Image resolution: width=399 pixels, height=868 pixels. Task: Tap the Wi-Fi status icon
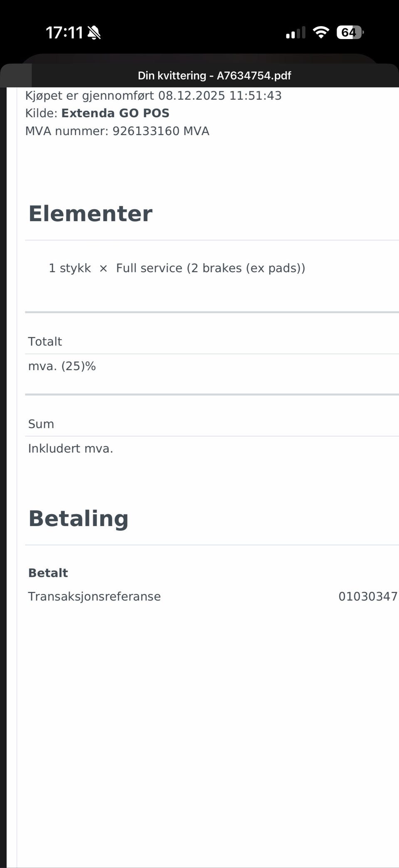coord(320,32)
